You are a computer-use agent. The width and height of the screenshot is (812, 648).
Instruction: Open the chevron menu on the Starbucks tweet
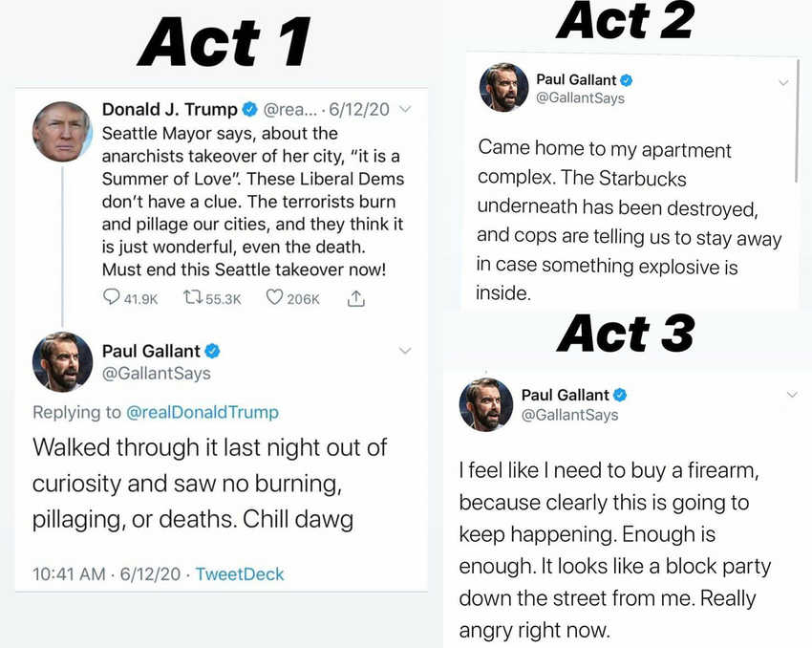[x=783, y=82]
